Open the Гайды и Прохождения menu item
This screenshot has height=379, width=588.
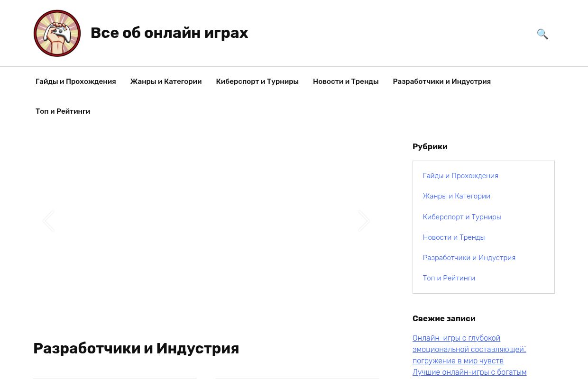(75, 81)
